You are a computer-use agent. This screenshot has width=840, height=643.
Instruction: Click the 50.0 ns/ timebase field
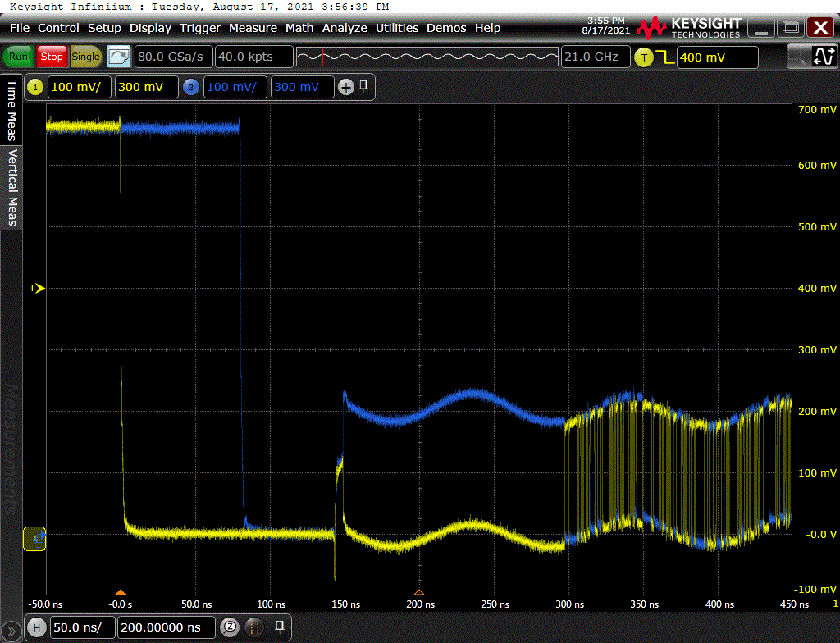click(x=83, y=627)
